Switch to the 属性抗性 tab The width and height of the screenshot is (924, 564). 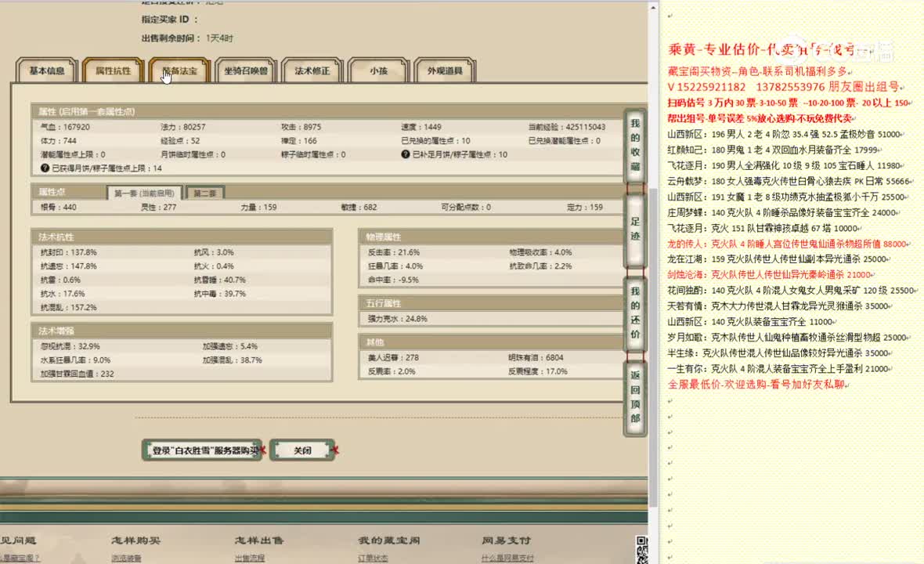pyautogui.click(x=113, y=70)
